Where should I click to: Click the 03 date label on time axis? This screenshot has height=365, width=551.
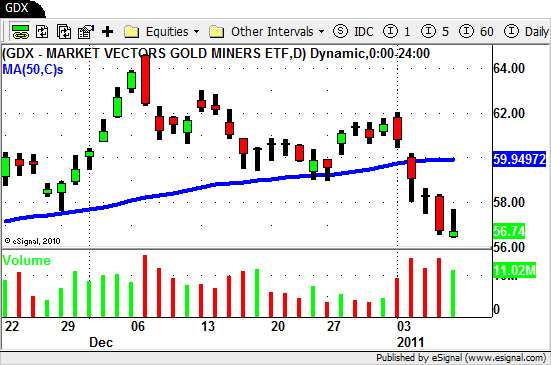404,326
